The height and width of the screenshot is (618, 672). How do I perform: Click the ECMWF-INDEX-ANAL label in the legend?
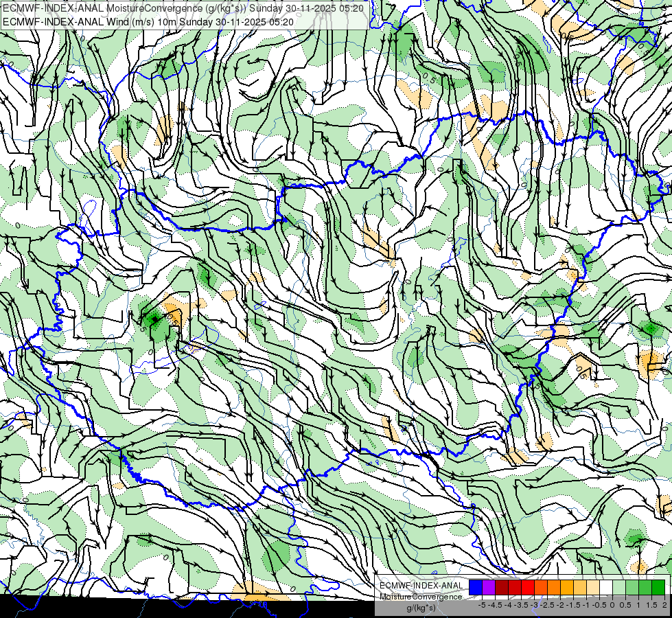coord(421,586)
